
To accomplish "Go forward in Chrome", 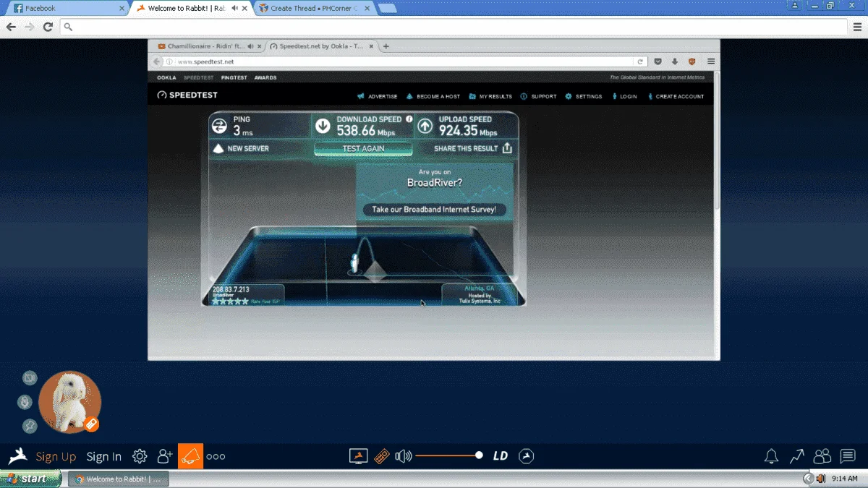I will click(30, 27).
